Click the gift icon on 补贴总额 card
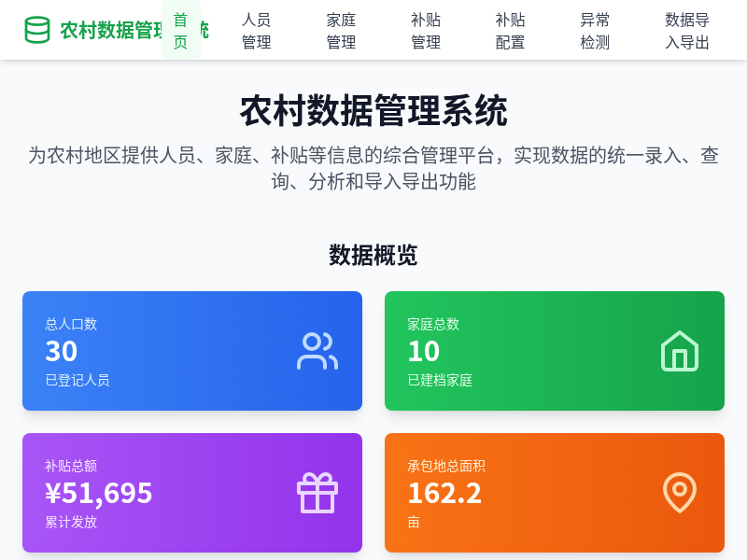The height and width of the screenshot is (560, 747). (317, 493)
